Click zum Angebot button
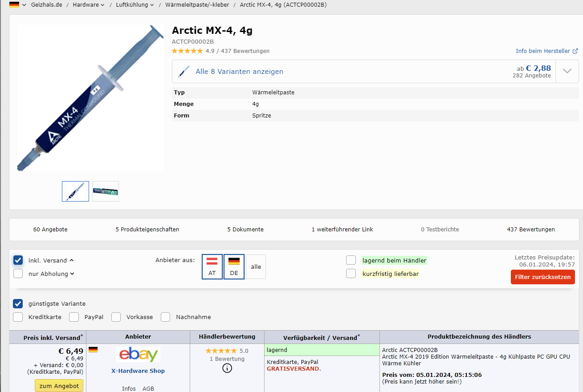 59,386
